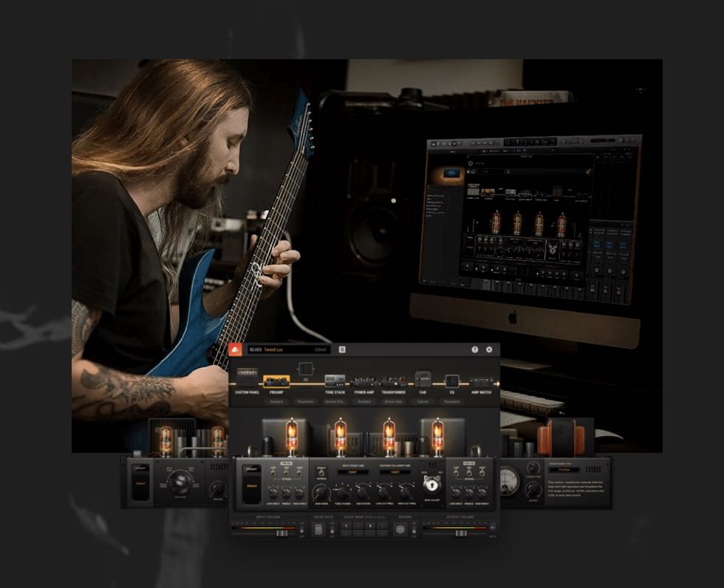This screenshot has width=724, height=588.
Task: Select the Power Amp module
Action: [364, 382]
